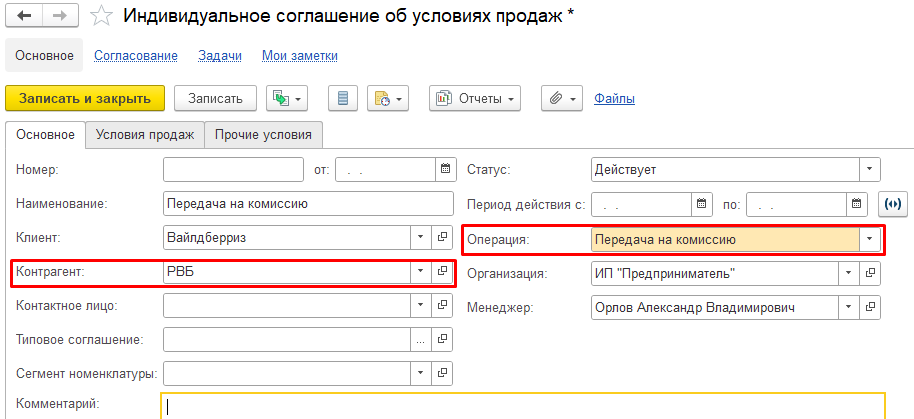Screen dimensions: 914x419
Task: Select the top Основное navigation item
Action: [x=44, y=55]
